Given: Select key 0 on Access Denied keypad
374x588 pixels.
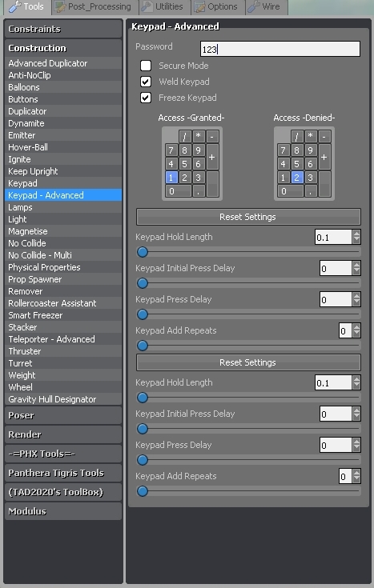Looking at the screenshot, I should click(x=290, y=191).
